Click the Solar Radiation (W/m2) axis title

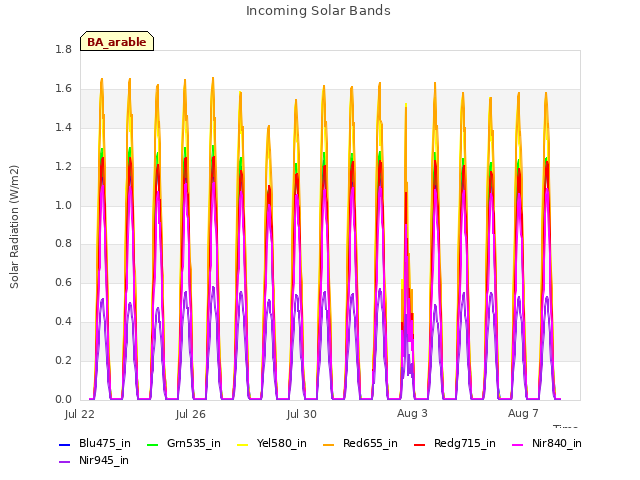pos(14,227)
